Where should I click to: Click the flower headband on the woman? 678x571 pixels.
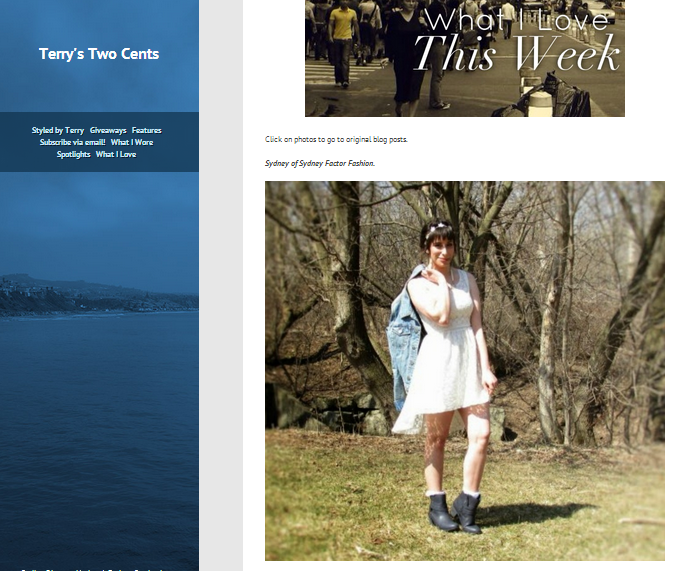[437, 226]
